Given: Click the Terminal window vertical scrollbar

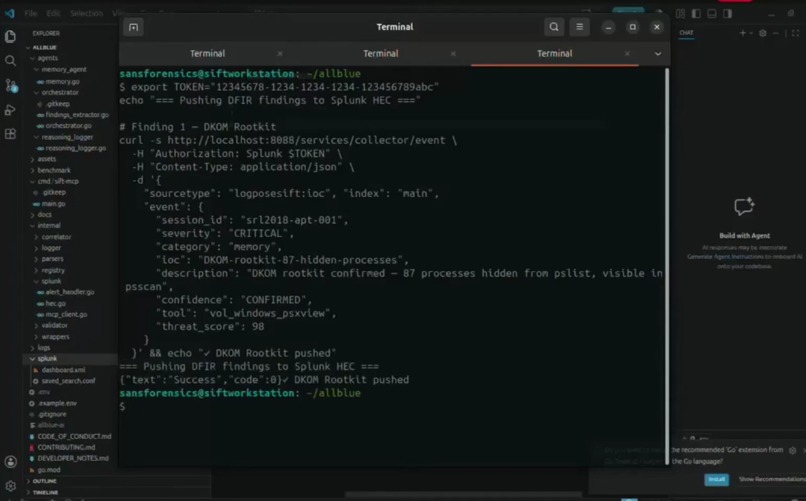Looking at the screenshot, I should point(667,266).
